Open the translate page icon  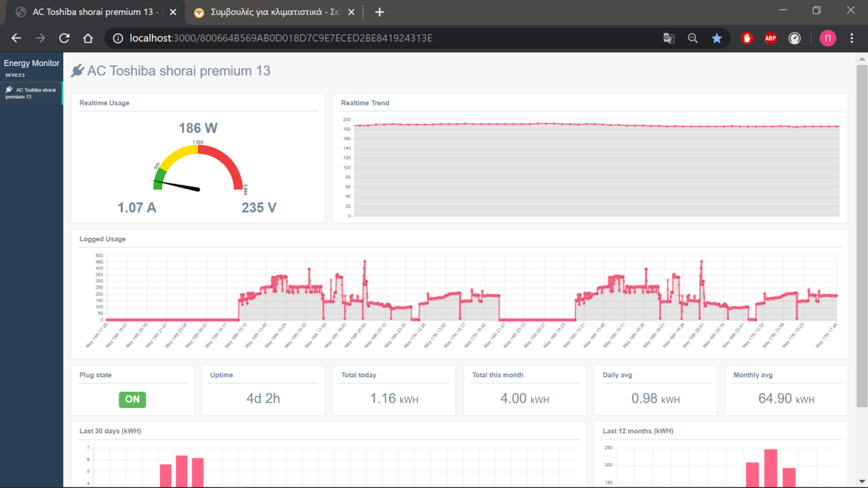[669, 39]
